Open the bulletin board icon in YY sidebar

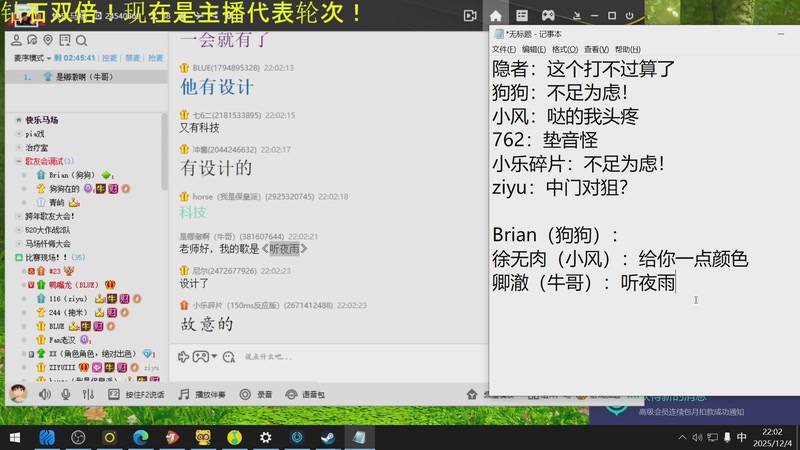pos(65,40)
